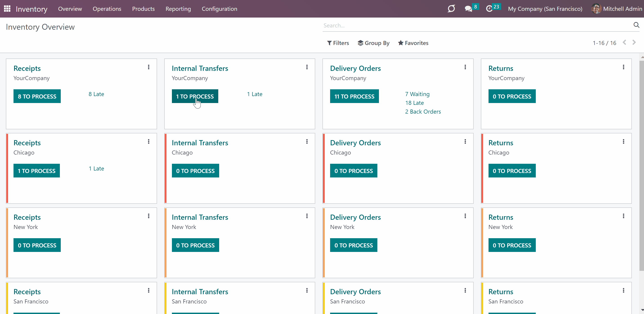Open the My Company (San Francisco) switcher

click(x=545, y=9)
